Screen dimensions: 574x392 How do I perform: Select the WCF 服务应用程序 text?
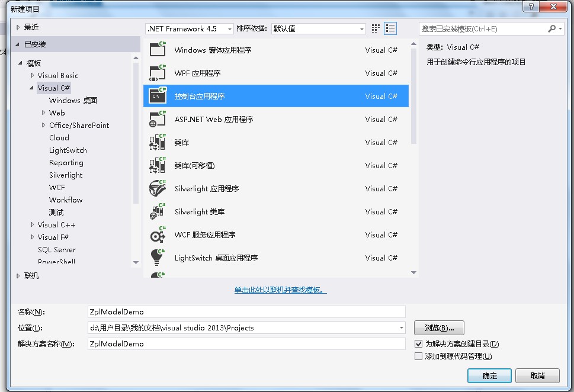(x=204, y=234)
